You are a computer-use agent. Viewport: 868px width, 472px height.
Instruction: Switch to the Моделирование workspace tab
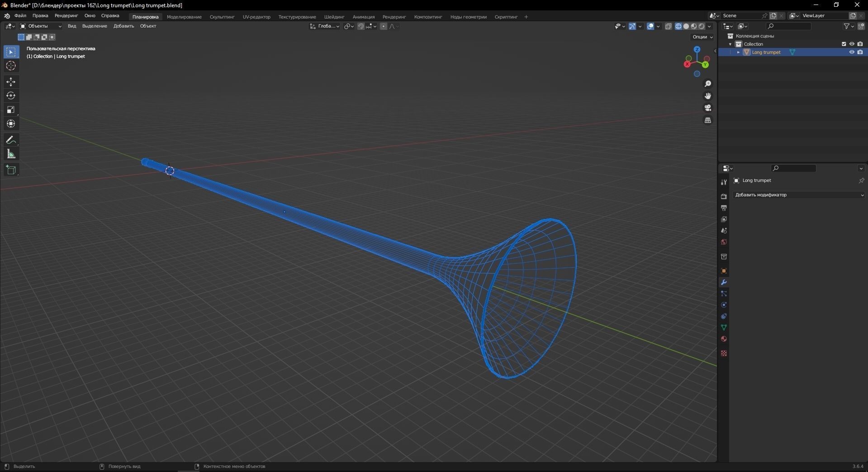(184, 17)
